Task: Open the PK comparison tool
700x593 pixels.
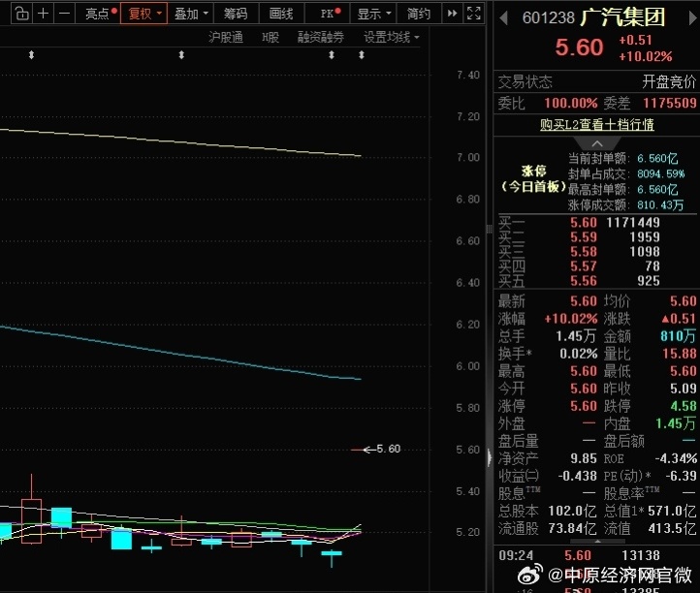Action: 328,14
